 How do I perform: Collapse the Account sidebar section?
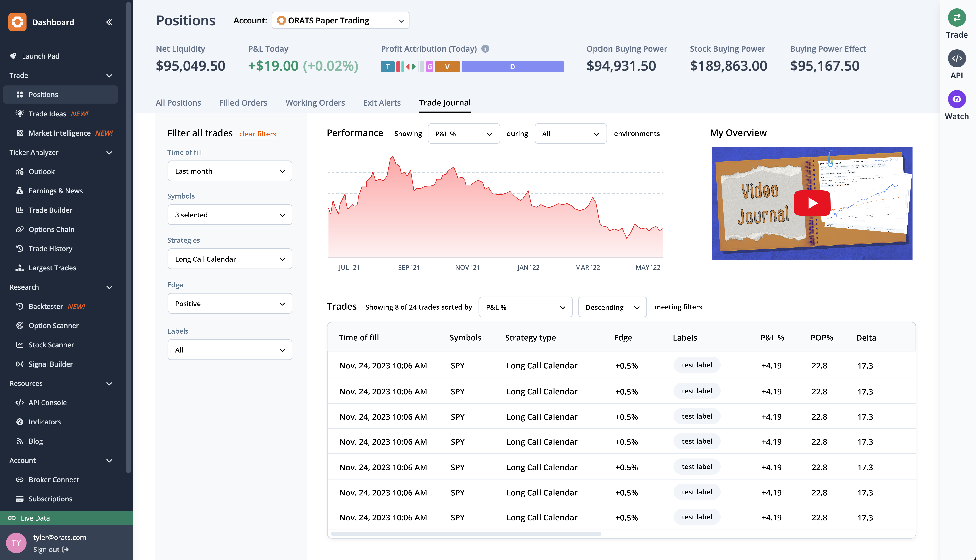[x=109, y=460]
